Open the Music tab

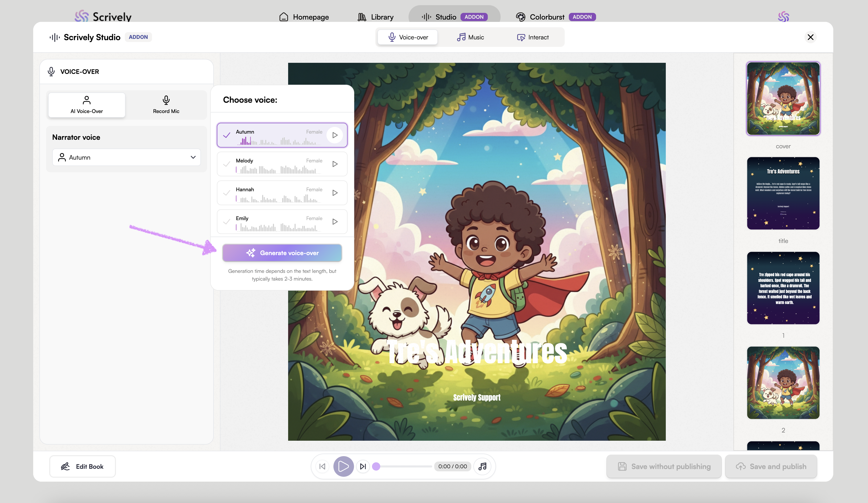(x=471, y=37)
